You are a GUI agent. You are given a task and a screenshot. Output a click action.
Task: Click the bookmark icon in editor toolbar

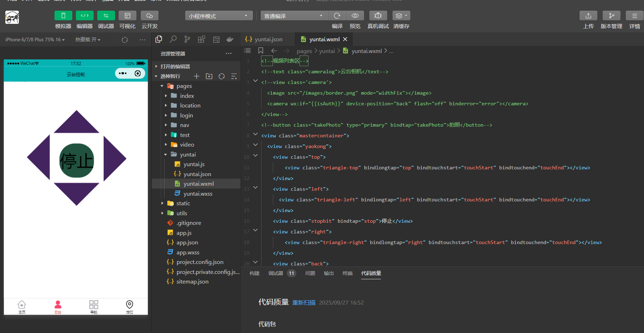(261, 51)
